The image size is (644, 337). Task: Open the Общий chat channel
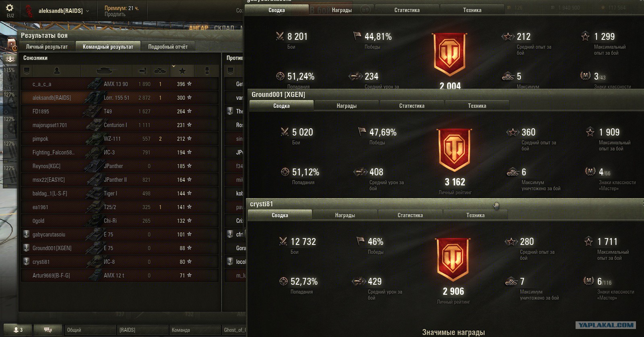click(90, 330)
